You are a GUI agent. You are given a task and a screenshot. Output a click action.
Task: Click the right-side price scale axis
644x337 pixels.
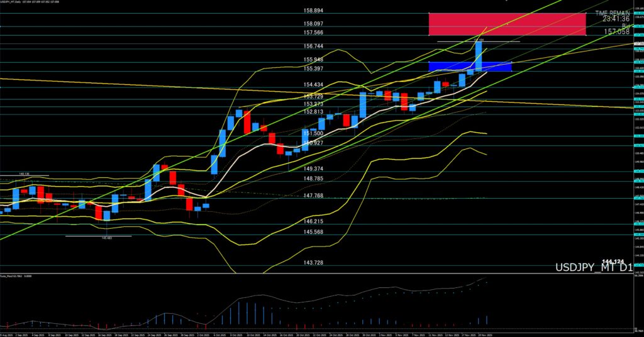[638, 157]
